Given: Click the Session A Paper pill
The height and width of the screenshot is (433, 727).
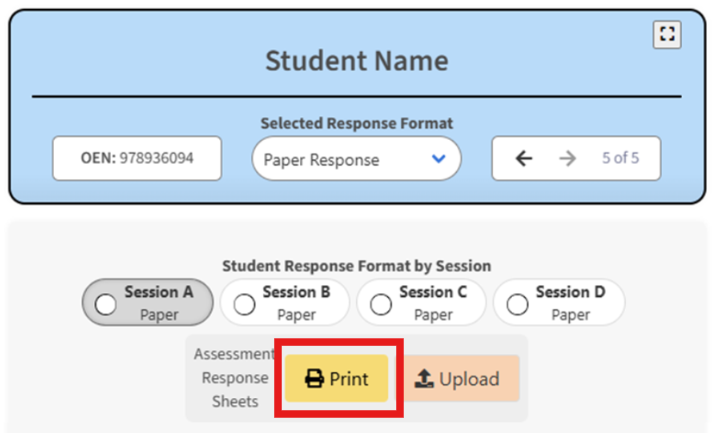Looking at the screenshot, I should click(x=148, y=302).
